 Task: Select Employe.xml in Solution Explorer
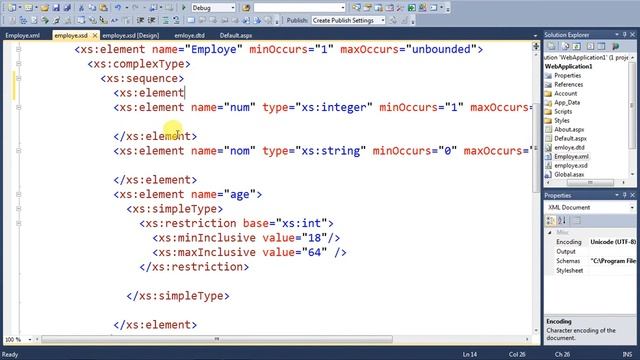571,156
